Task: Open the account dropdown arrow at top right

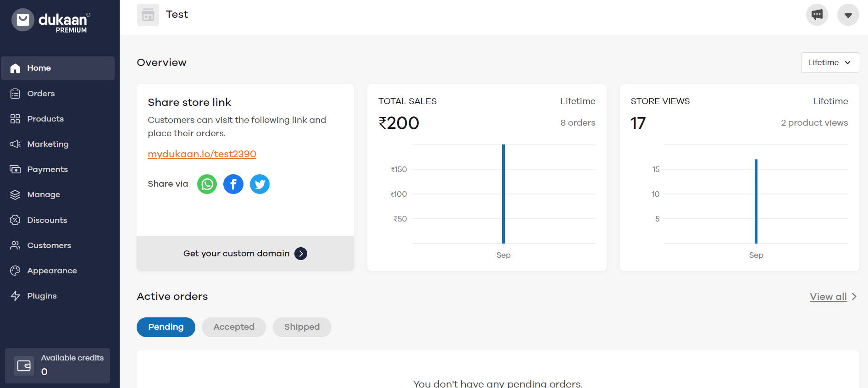Action: pos(848,15)
